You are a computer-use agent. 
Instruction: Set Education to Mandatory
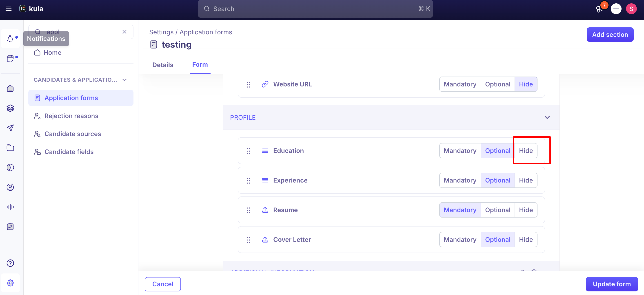[x=460, y=151]
